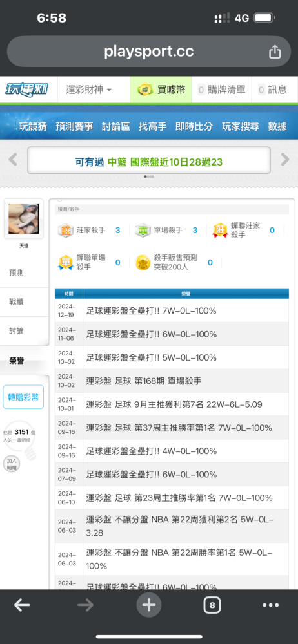Tap the browser back arrow
This screenshot has height=644, width=298.
[22, 605]
